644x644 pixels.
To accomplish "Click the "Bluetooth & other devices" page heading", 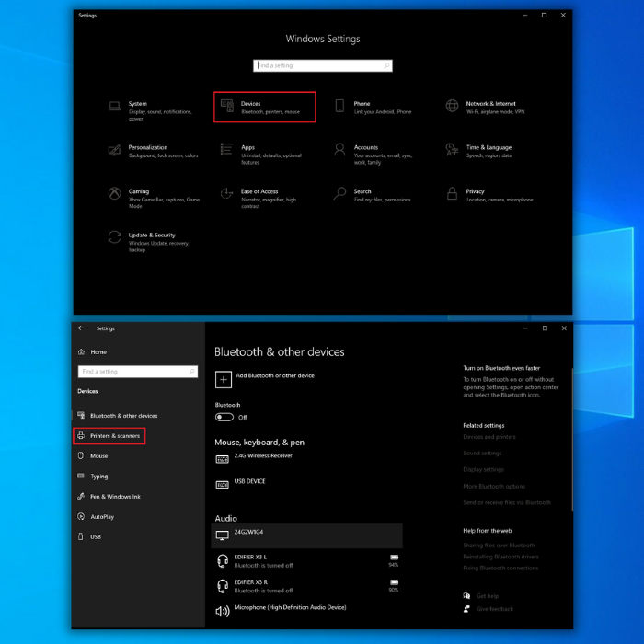I will pos(280,352).
